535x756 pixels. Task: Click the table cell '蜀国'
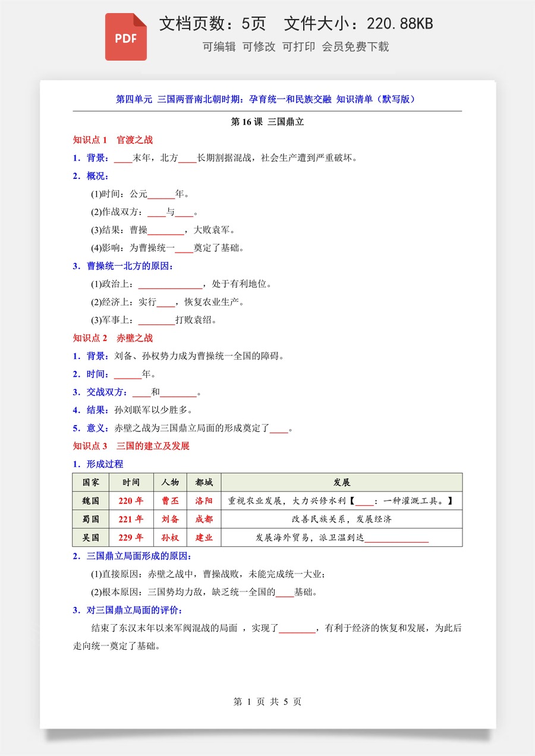point(91,519)
